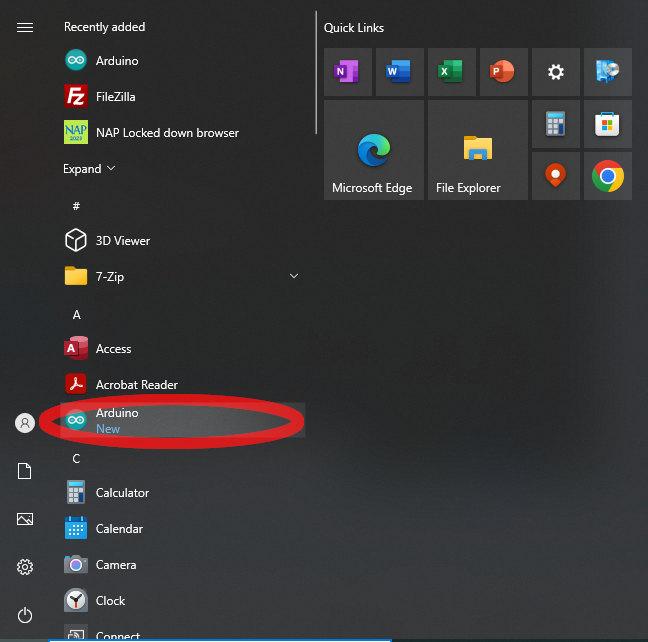Open Calculator from the app list

[183, 492]
